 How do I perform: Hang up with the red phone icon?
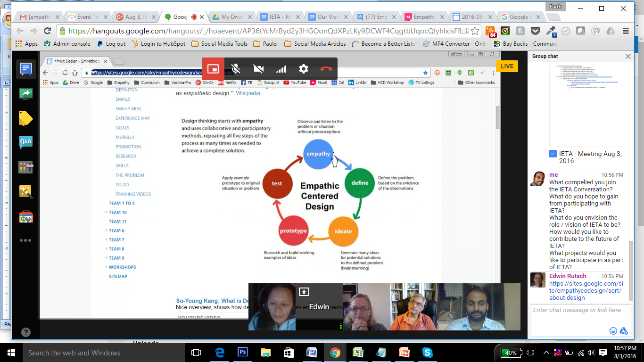click(326, 69)
